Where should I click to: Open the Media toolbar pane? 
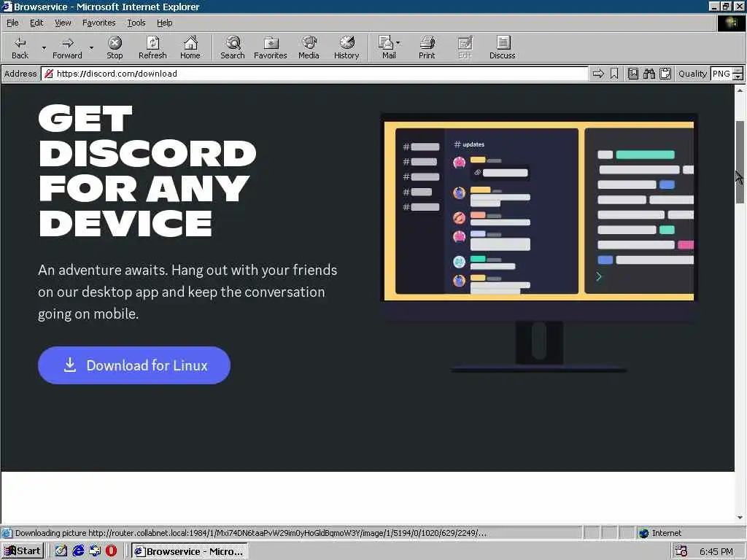pos(309,47)
